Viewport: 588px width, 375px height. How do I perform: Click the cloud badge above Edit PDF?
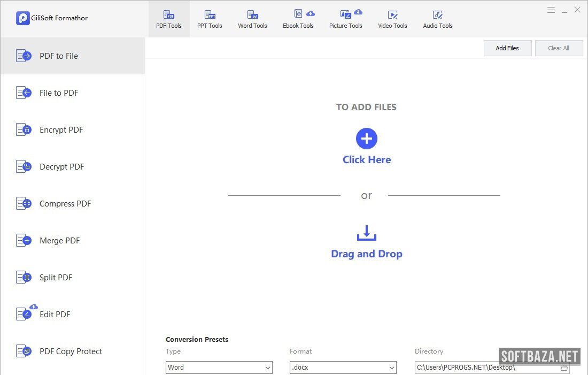pos(33,307)
